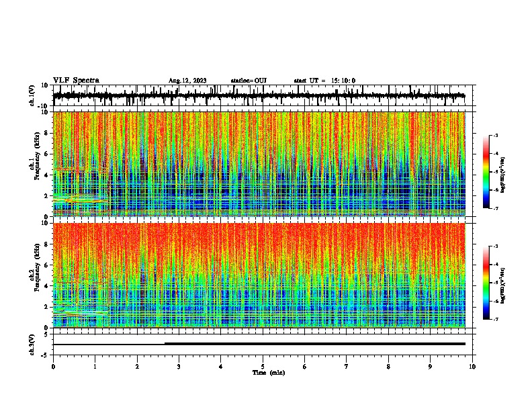Screen dimensions: 532x411
Task: Click the ch.2 color scale bar
Action: tap(486, 283)
